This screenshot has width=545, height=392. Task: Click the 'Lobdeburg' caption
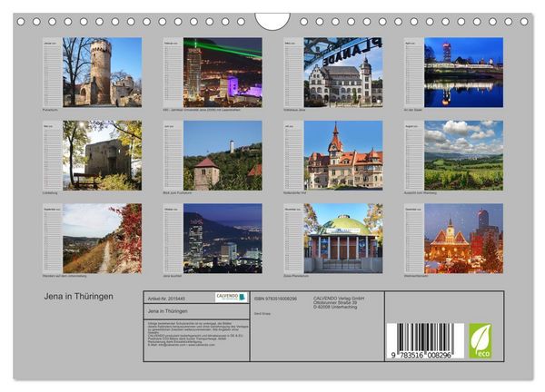[50, 192]
